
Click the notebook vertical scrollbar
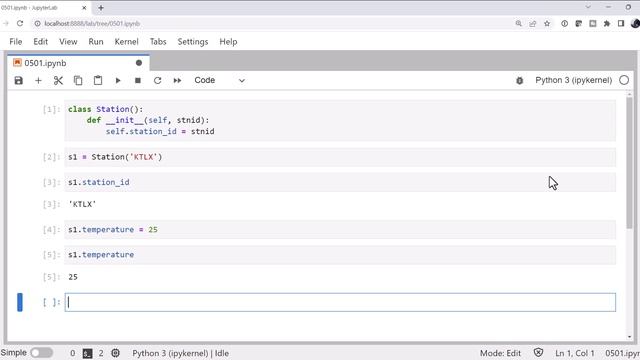[x=629, y=163]
